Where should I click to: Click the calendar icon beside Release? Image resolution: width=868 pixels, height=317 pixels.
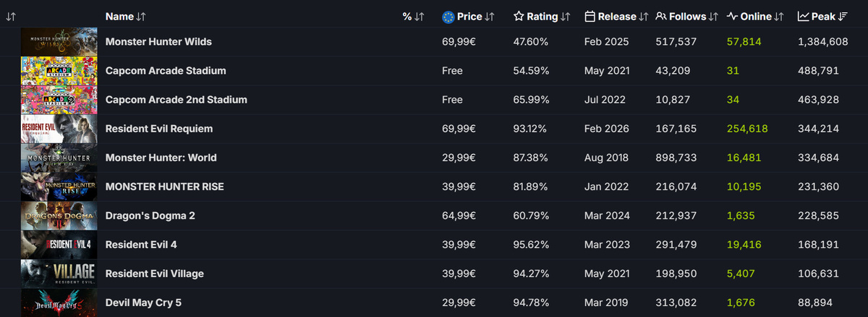[x=590, y=17]
